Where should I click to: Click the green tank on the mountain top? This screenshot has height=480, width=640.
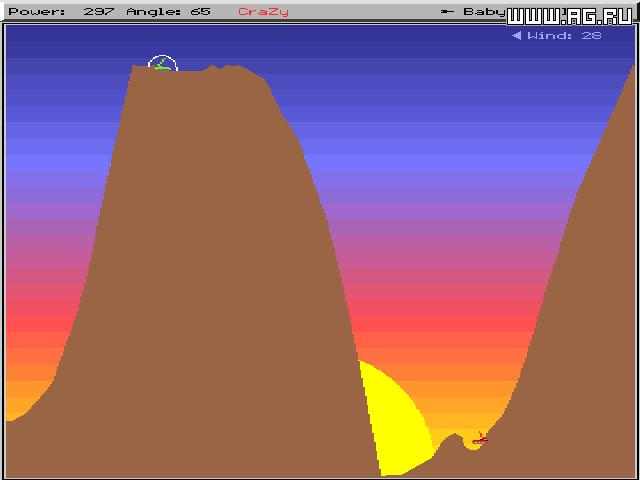162,65
